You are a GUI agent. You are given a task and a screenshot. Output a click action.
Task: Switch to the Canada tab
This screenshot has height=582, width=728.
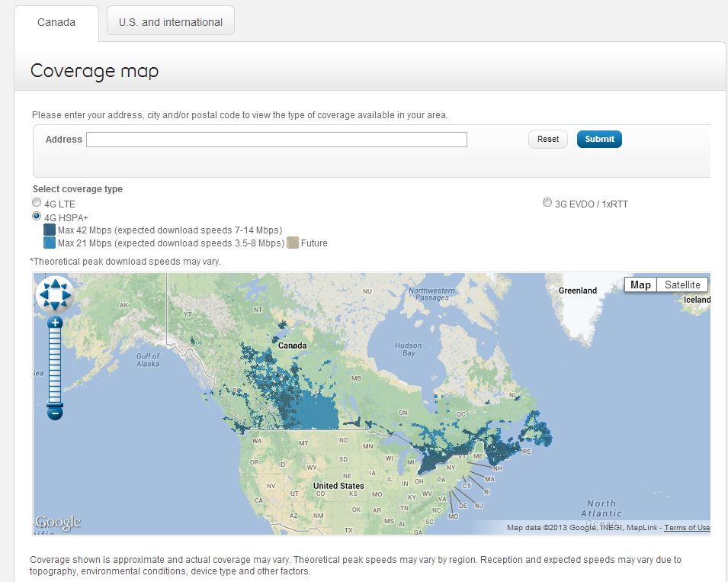tap(56, 22)
